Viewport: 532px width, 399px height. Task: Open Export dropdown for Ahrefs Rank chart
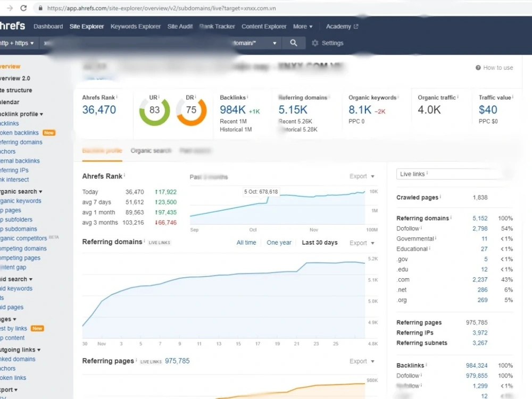coord(362,176)
